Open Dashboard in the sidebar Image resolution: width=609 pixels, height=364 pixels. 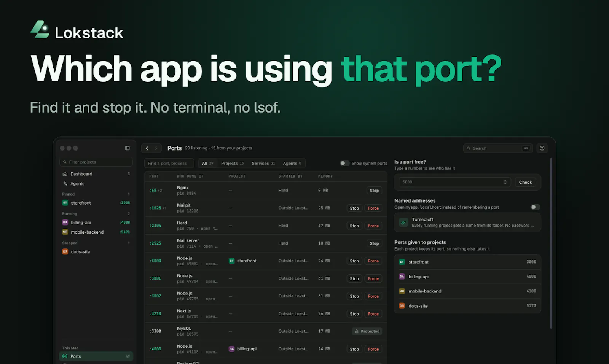[x=96, y=174]
